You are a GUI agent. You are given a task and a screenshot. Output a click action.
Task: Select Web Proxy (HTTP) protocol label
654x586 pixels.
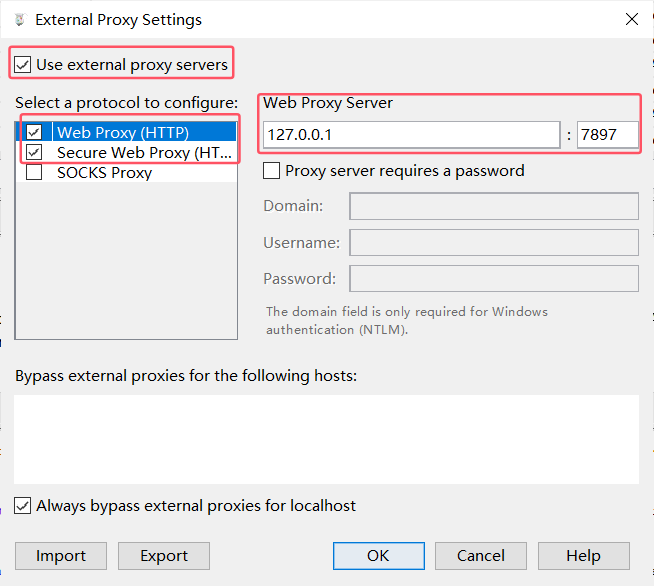coord(122,132)
